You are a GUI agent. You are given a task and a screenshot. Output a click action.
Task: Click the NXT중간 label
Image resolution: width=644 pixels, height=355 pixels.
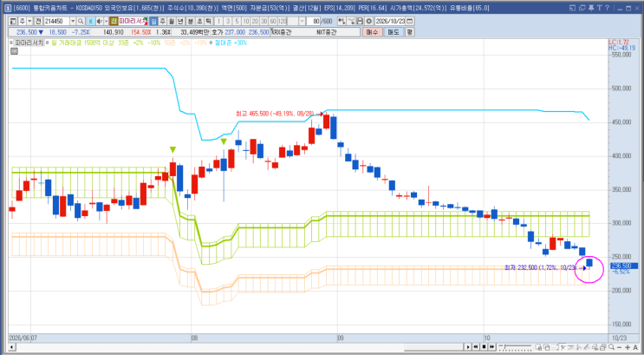pos(327,31)
